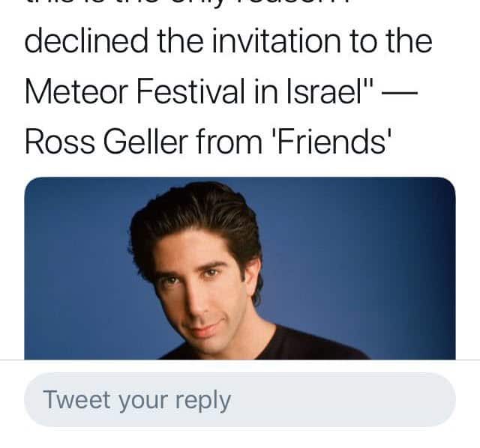
Task: Tap the line "declined the invitation to the"
Action: pyautogui.click(x=228, y=40)
